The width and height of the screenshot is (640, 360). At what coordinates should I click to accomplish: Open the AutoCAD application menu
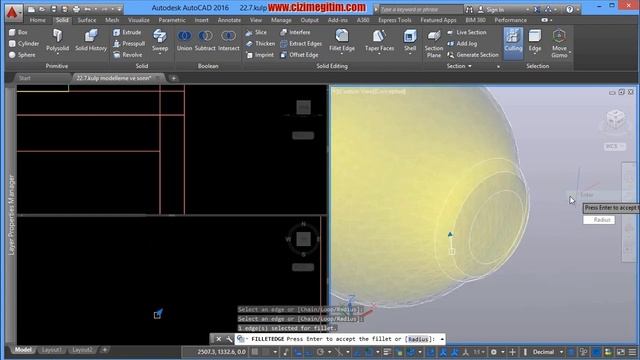point(13,12)
